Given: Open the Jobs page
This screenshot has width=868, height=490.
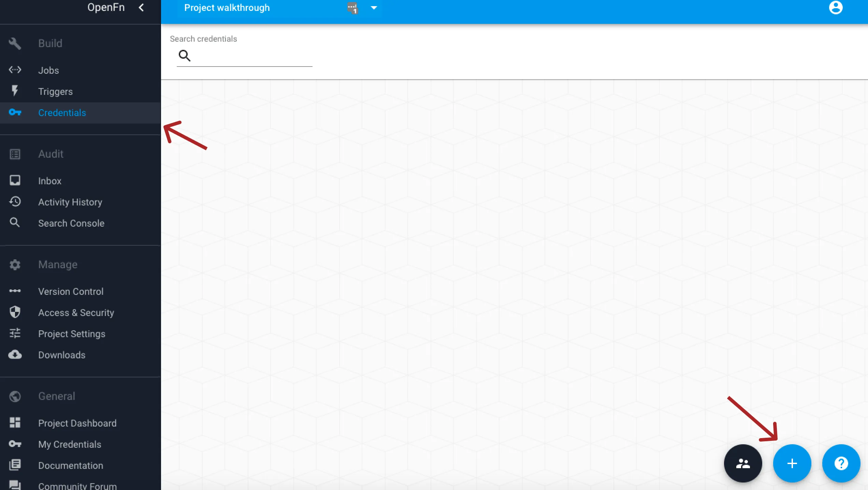Looking at the screenshot, I should pos(80,70).
